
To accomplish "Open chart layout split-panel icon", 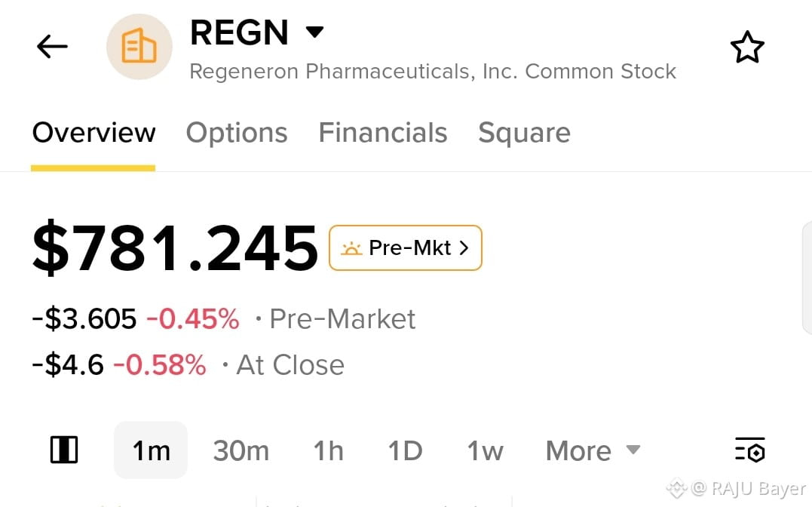I will click(x=63, y=450).
